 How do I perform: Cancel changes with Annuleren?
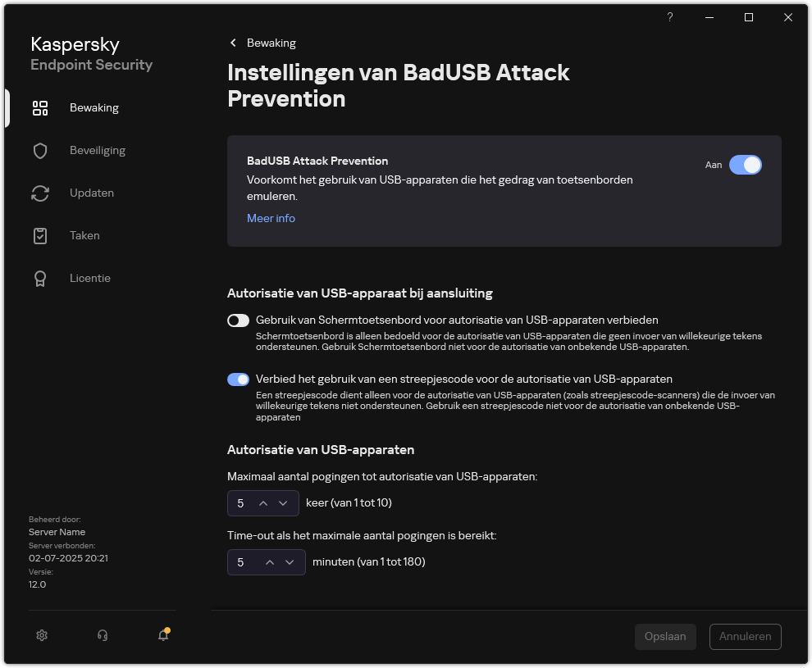point(745,636)
